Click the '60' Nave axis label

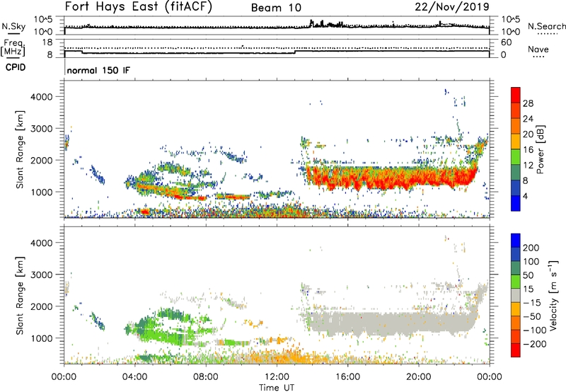[x=506, y=42]
